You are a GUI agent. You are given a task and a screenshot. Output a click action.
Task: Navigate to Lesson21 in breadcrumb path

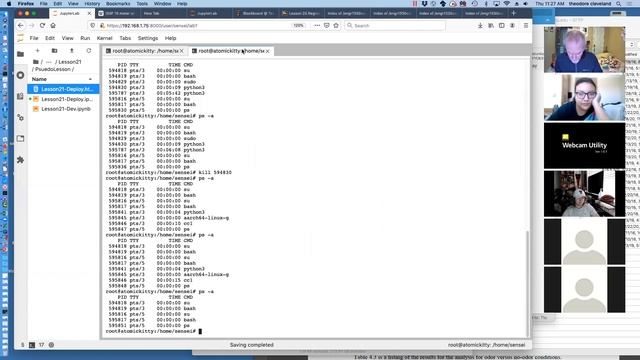[x=70, y=62]
